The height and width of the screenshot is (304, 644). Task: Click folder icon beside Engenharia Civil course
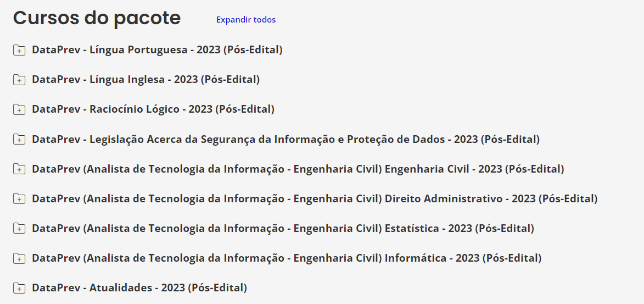click(x=19, y=169)
